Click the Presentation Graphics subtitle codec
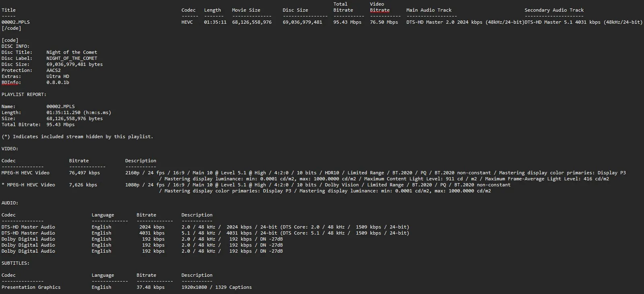The width and height of the screenshot is (644, 294). pos(31,287)
